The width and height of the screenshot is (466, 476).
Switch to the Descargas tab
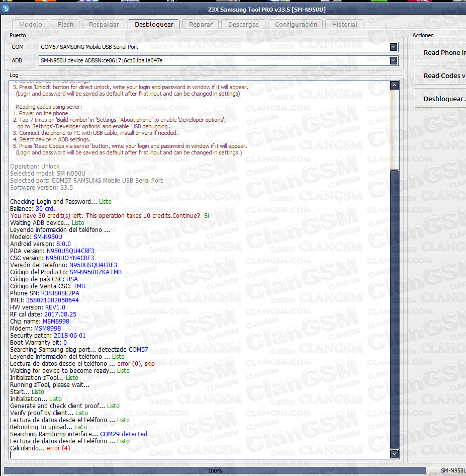(243, 24)
